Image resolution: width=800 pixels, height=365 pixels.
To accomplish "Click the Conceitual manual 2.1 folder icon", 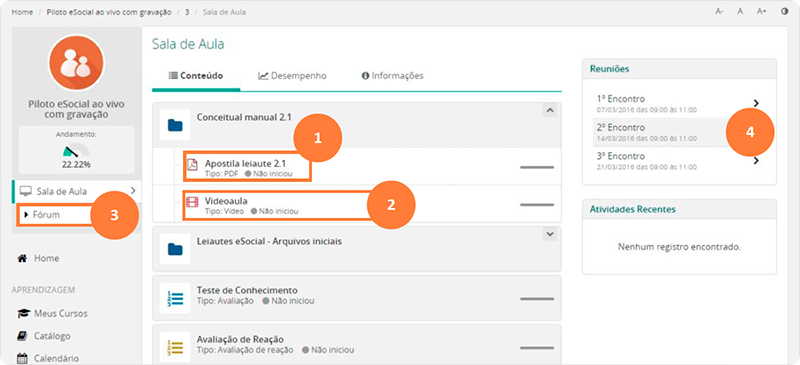I will pos(175,125).
